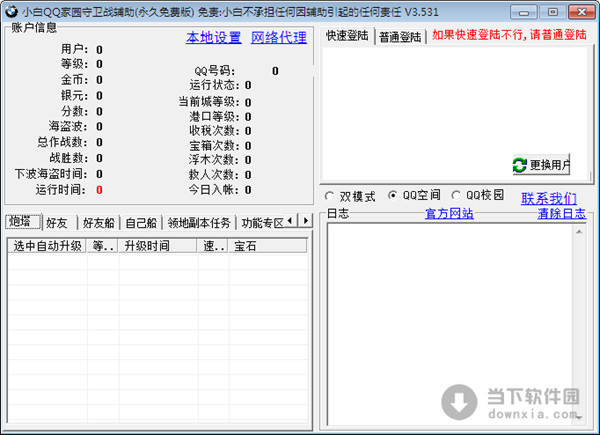Close the 小白QQ家园守卫战辅助 window
Image resolution: width=600 pixels, height=435 pixels.
(x=580, y=10)
